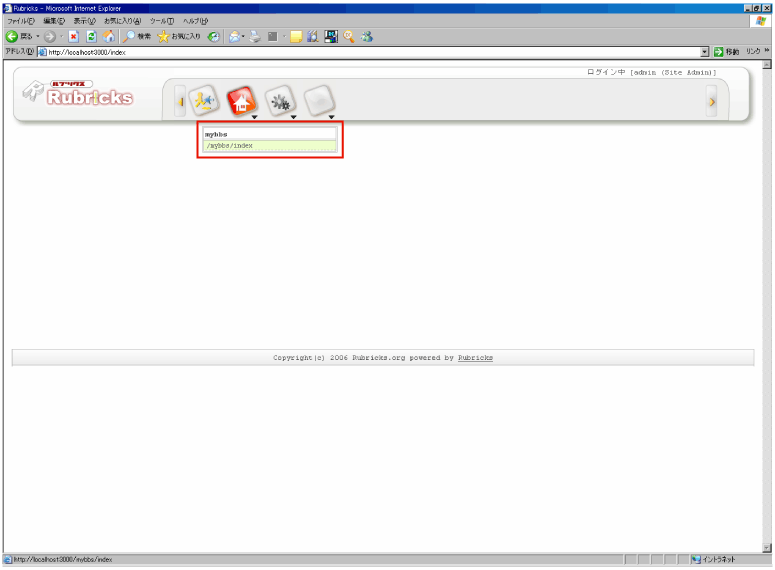Click the blank gray module icon

point(319,101)
